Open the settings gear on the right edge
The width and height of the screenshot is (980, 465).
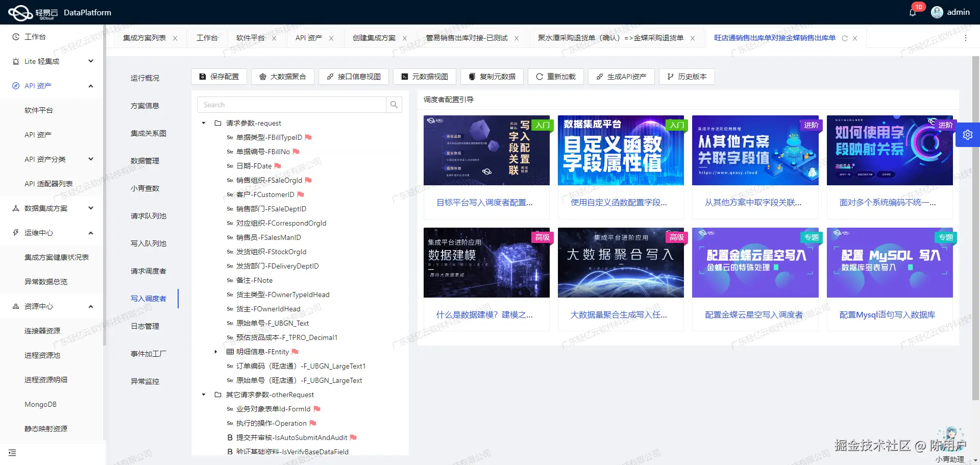(x=968, y=134)
